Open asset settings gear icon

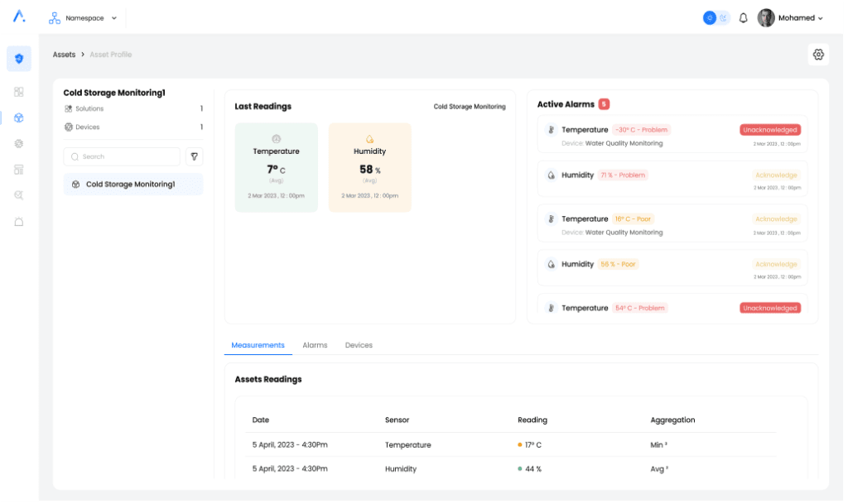pos(818,55)
